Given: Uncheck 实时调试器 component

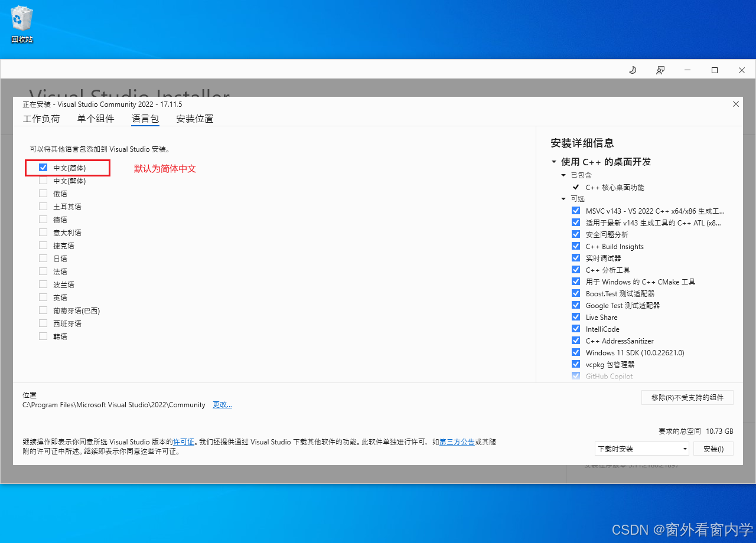Looking at the screenshot, I should pyautogui.click(x=576, y=258).
